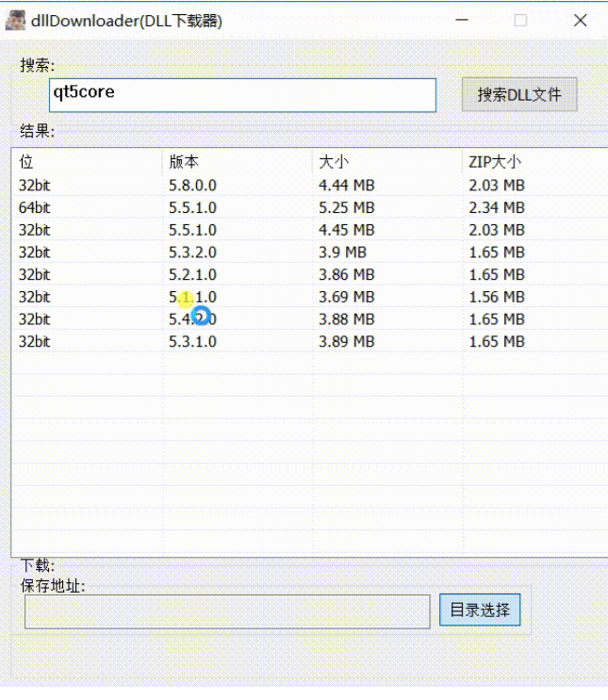Image resolution: width=608 pixels, height=700 pixels.
Task: Click the 3.69 MB size cell
Action: coord(347,297)
